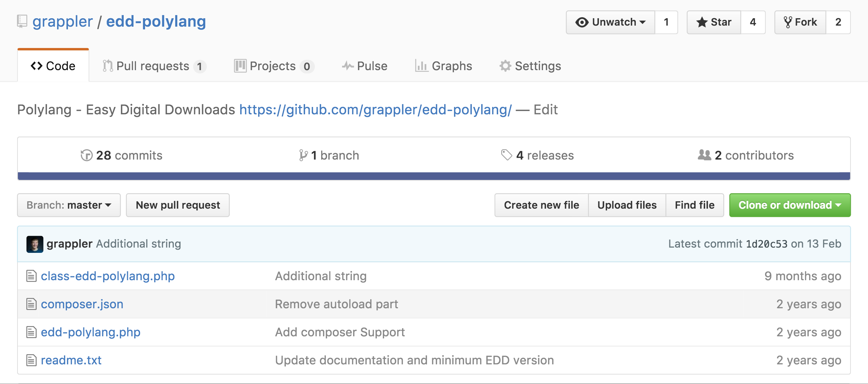Image resolution: width=868 pixels, height=384 pixels.
Task: Open latest commit hash 1d20c53
Action: 766,244
